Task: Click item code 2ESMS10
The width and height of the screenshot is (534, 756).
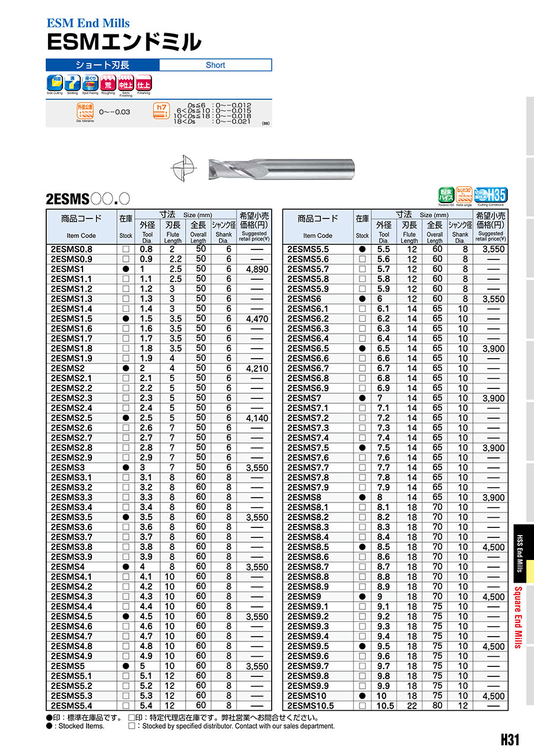Action: tap(307, 695)
